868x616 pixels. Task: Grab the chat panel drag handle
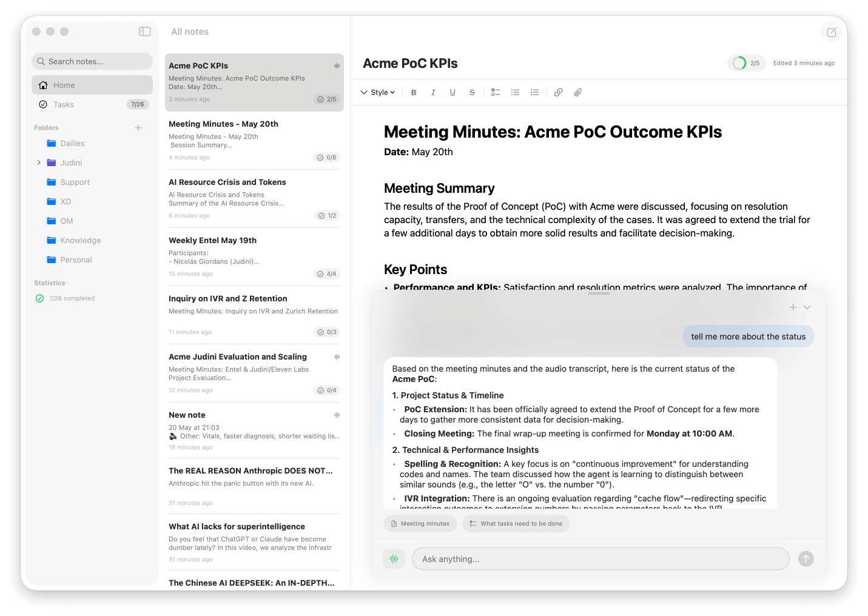point(599,294)
